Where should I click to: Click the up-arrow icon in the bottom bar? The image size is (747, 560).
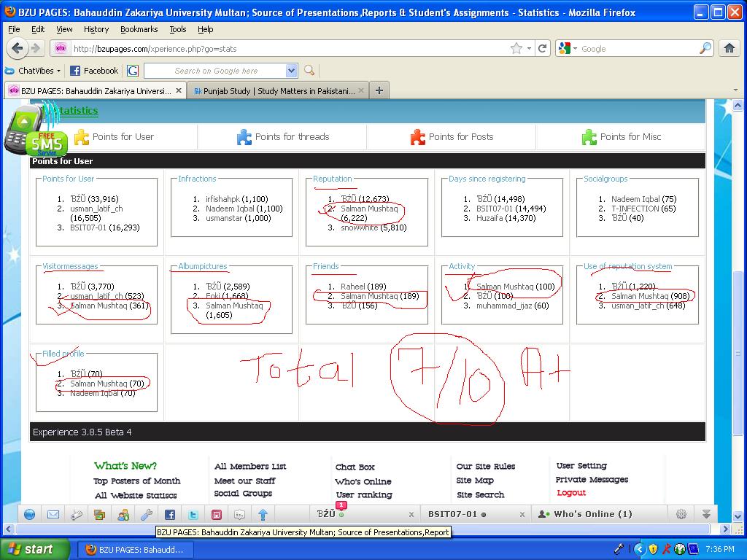click(263, 514)
